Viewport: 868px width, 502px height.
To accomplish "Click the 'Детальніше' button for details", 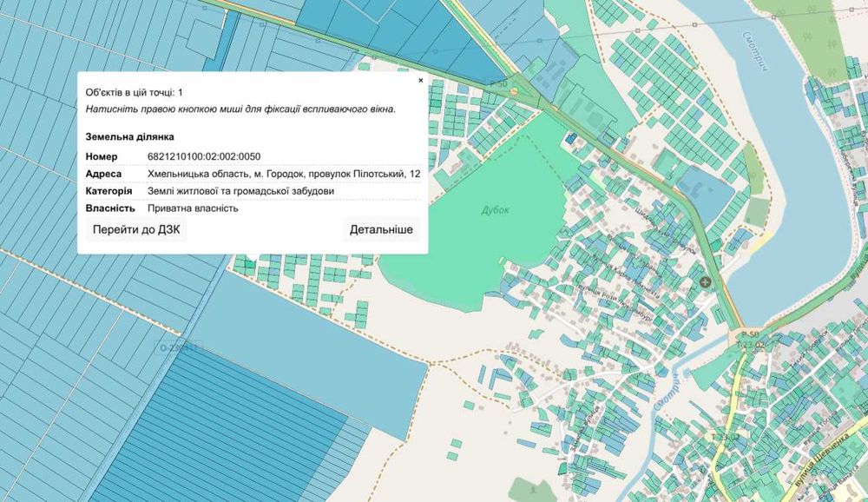I will 381,229.
